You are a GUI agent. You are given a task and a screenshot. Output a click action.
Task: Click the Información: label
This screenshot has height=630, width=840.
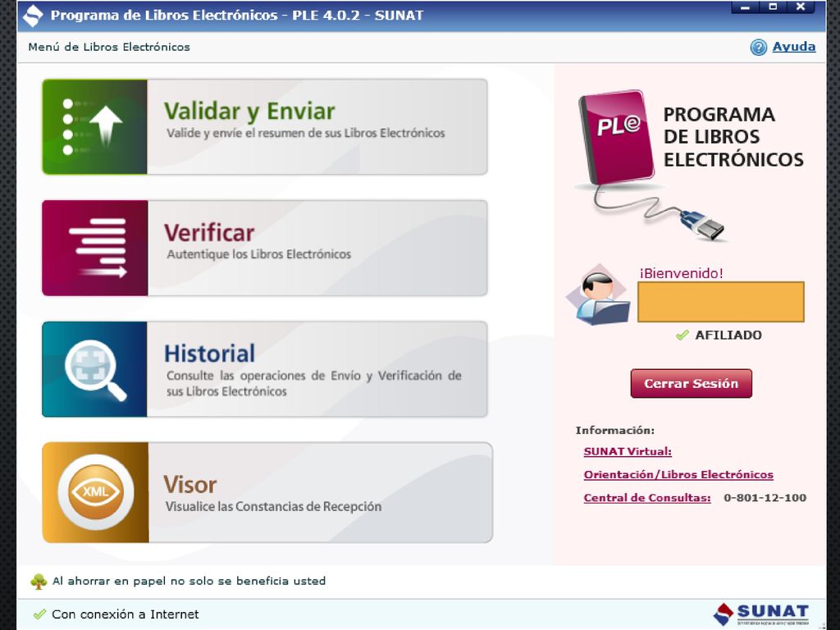(615, 431)
